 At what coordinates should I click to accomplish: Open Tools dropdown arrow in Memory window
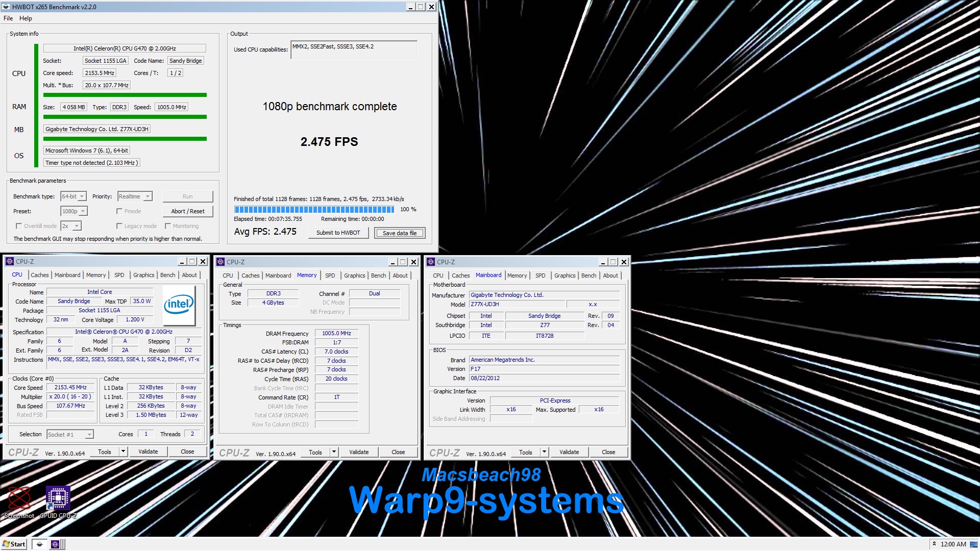[334, 452]
